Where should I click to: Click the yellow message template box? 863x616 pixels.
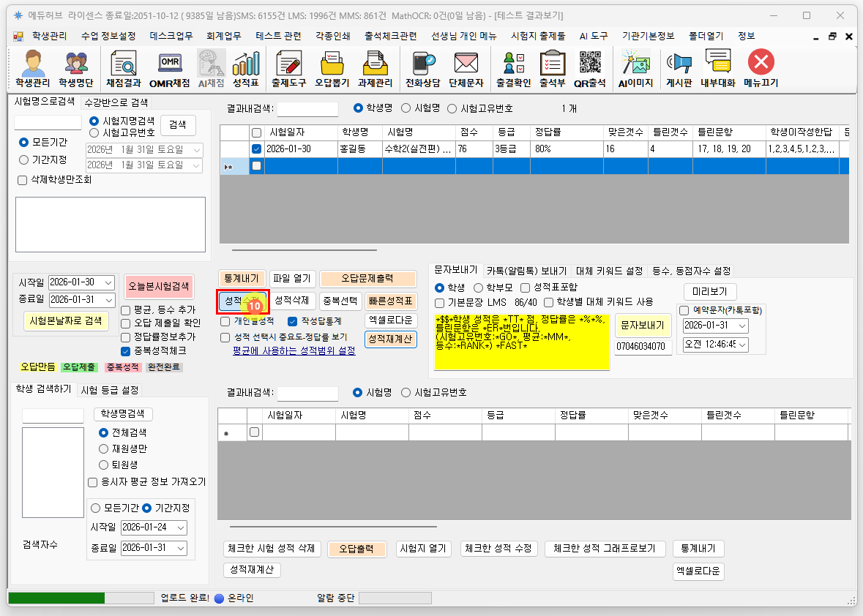pyautogui.click(x=521, y=342)
